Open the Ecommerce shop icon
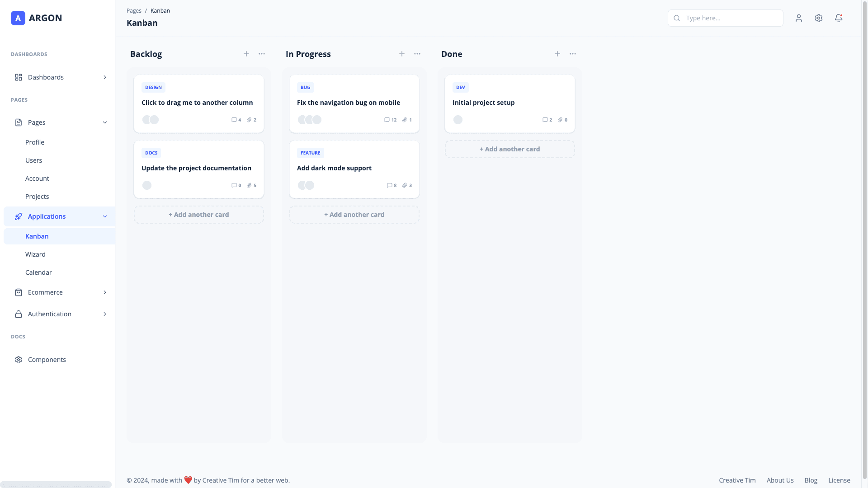Screen dimensions: 868x488 click(x=19, y=292)
